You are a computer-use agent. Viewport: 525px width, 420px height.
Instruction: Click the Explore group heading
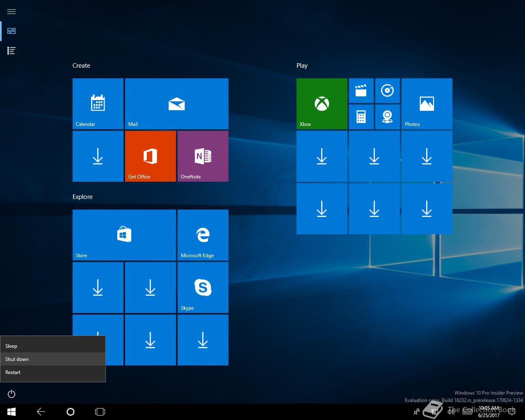pyautogui.click(x=82, y=197)
